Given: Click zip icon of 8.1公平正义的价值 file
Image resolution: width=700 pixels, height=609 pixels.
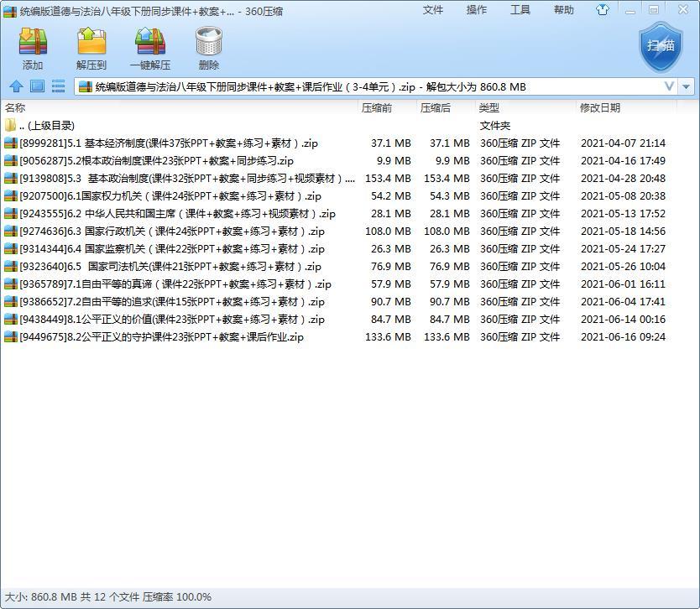Looking at the screenshot, I should (x=11, y=320).
